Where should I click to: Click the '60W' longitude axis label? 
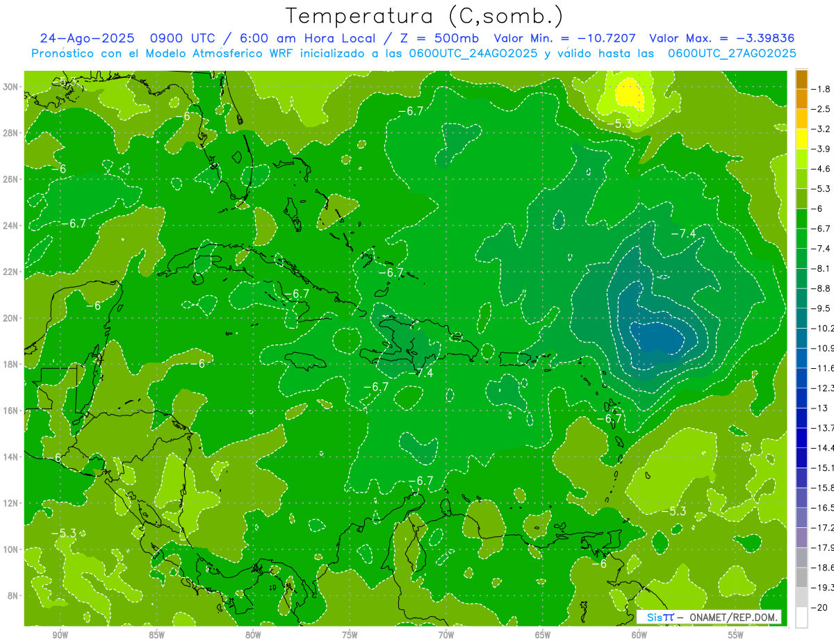[x=639, y=635]
